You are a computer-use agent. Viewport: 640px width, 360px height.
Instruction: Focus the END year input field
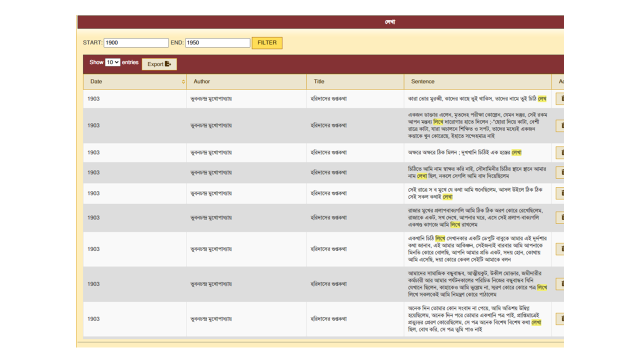pyautogui.click(x=218, y=43)
